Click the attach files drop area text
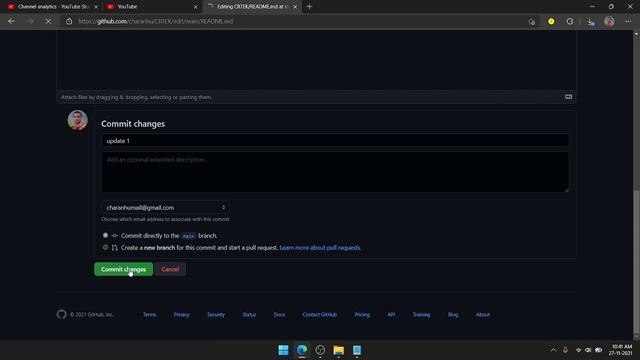Image resolution: width=640 pixels, height=360 pixels. coord(136,97)
